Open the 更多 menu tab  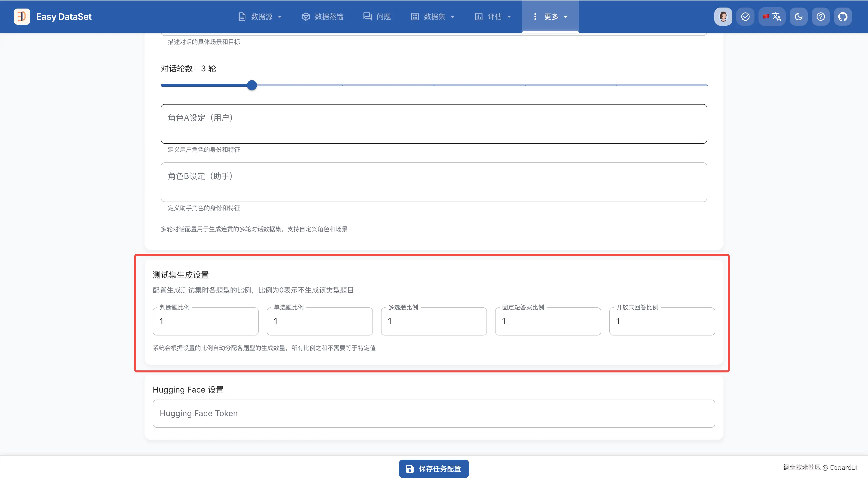[550, 17]
